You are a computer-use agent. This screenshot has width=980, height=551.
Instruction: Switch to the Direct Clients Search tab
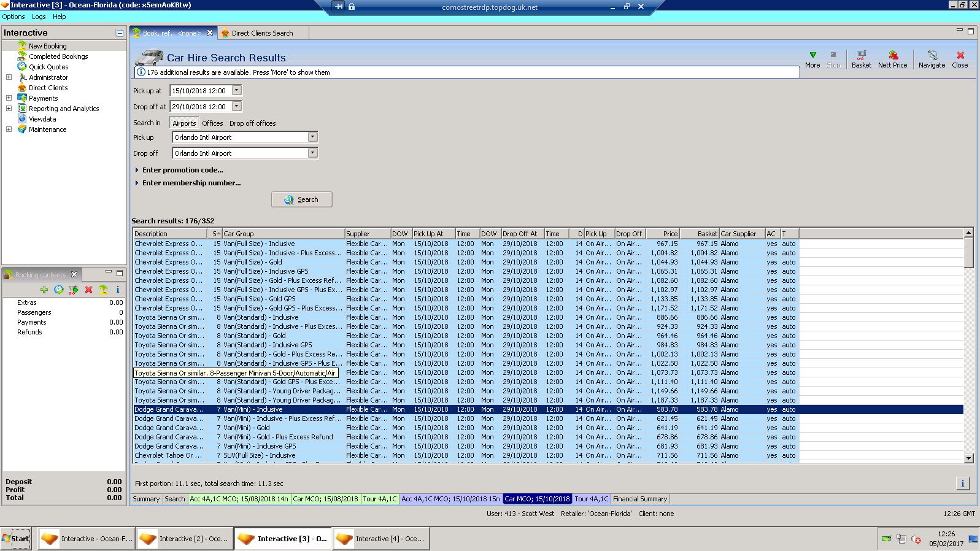pyautogui.click(x=262, y=33)
